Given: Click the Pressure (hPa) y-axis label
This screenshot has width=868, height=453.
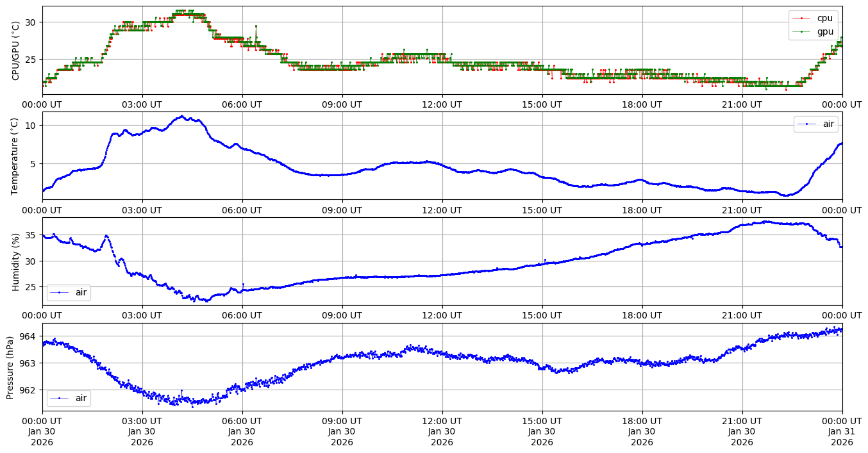Looking at the screenshot, I should [10, 367].
